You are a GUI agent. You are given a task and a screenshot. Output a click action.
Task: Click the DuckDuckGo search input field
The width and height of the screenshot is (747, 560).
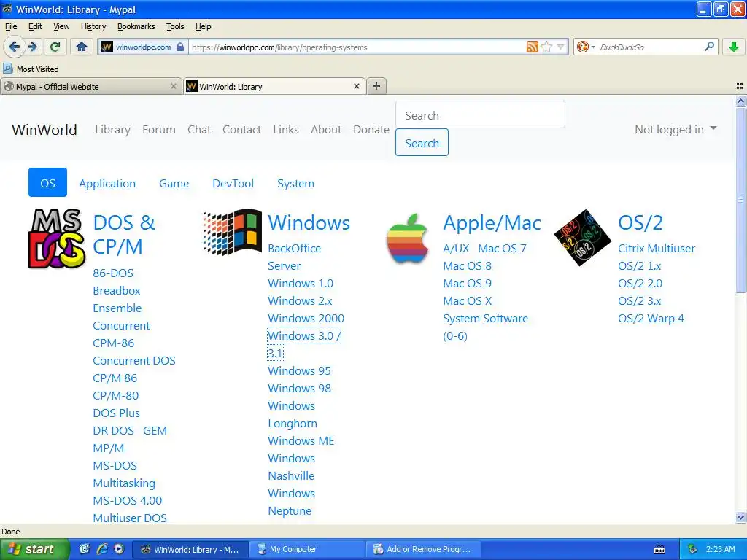click(x=650, y=47)
